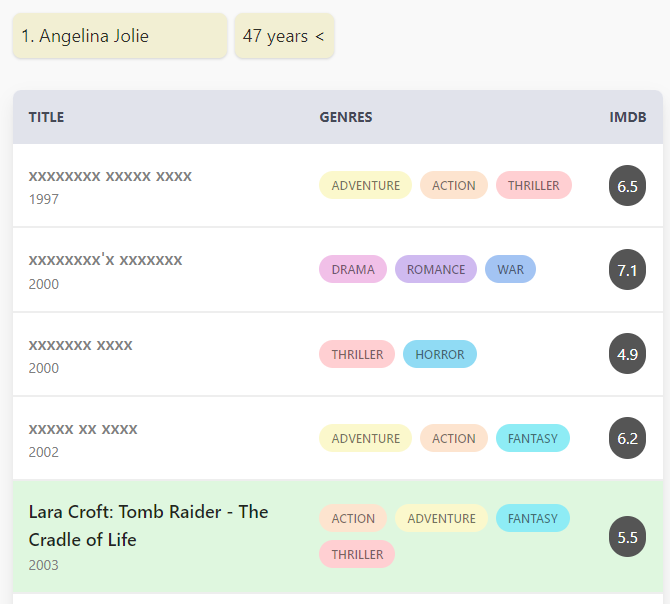670x604 pixels.
Task: Click the 5.5 IMDB rating badge
Action: [627, 537]
